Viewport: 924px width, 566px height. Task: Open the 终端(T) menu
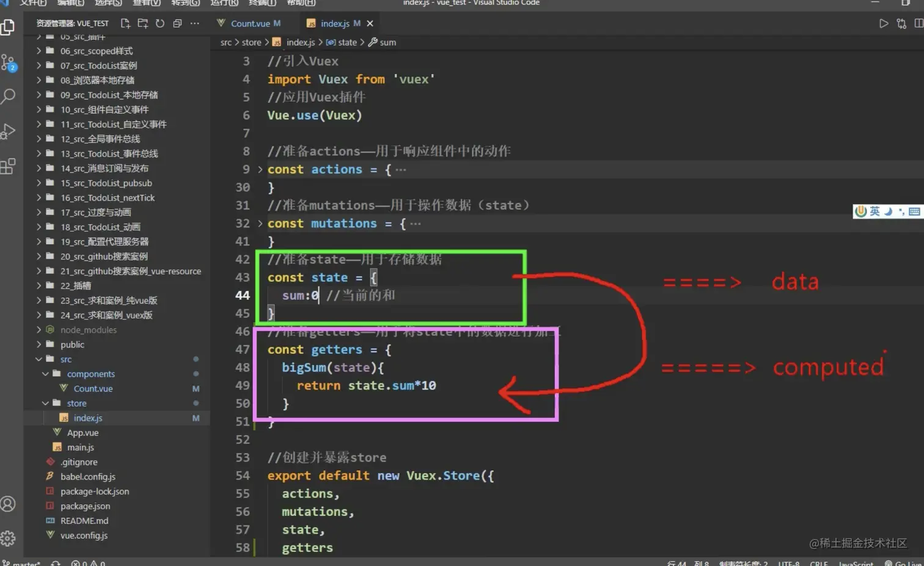pos(263,3)
